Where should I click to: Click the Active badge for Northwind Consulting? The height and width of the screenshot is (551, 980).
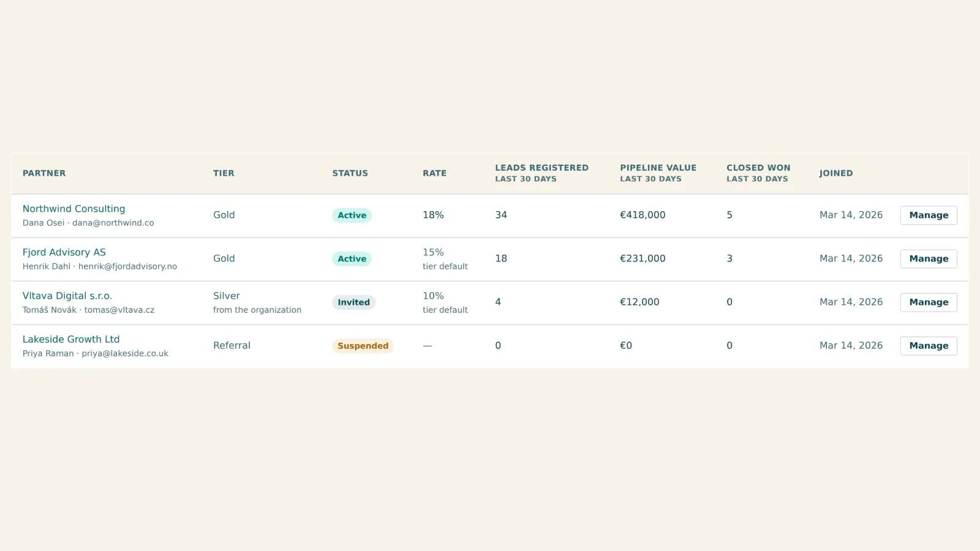[x=352, y=216]
